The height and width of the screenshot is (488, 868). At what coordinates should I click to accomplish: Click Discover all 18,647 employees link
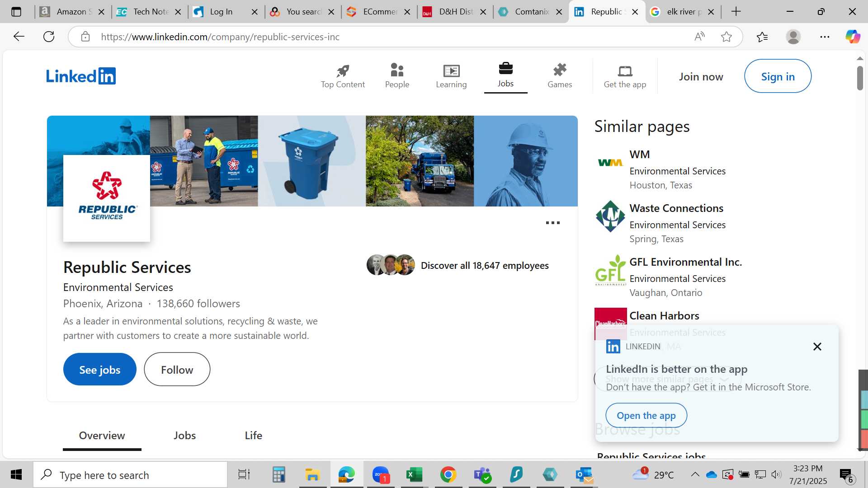pyautogui.click(x=485, y=266)
